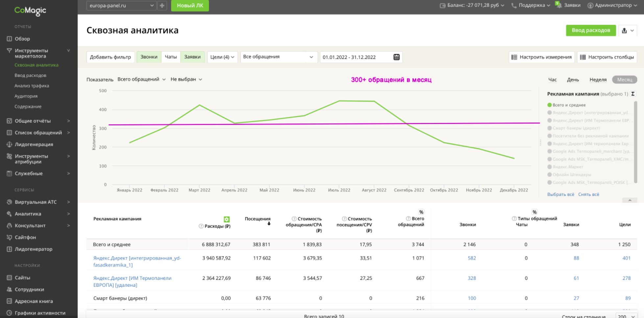This screenshot has height=318, width=644.
Task: Open the Цели (4) dropdown
Action: (x=222, y=57)
